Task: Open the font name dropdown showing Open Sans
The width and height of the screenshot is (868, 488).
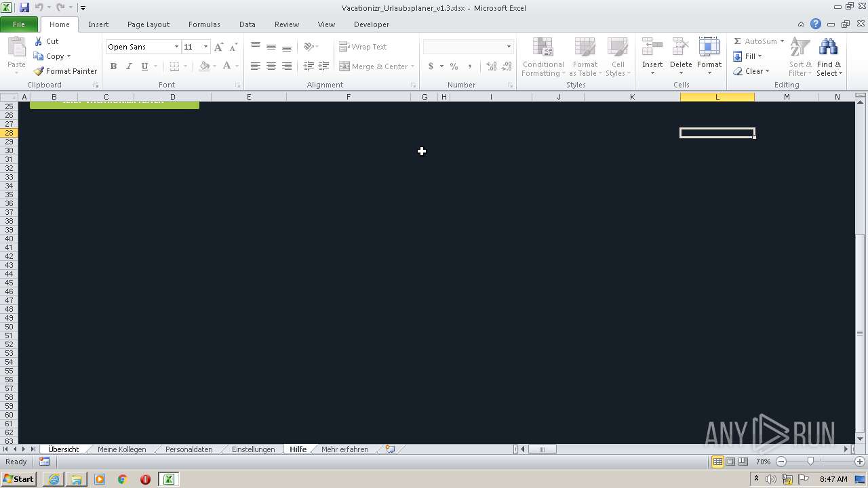Action: [176, 47]
